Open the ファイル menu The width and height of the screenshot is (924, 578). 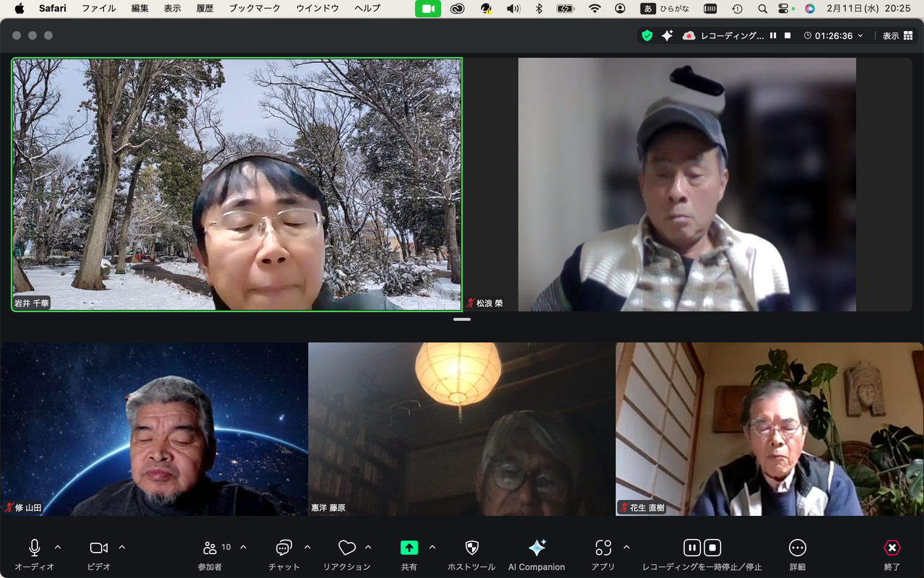click(100, 9)
